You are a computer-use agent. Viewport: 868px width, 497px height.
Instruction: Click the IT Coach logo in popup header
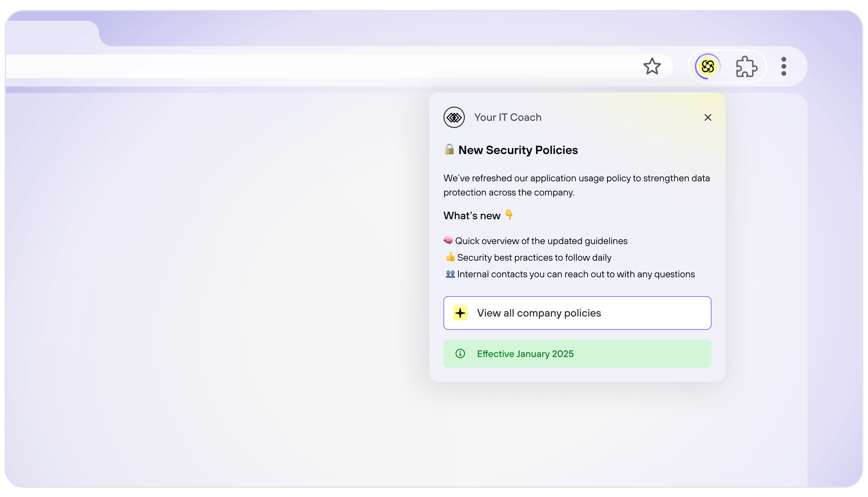click(454, 117)
